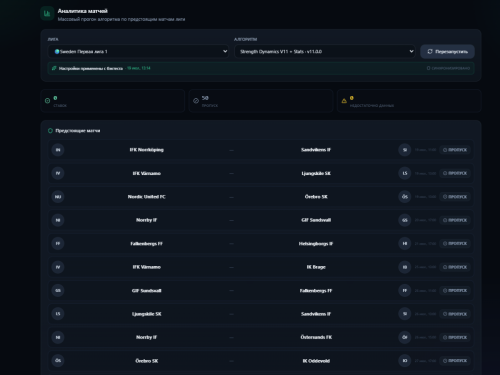Click the skip tag on IFK Norrköping match
This screenshot has width=500, height=375.
click(455, 150)
